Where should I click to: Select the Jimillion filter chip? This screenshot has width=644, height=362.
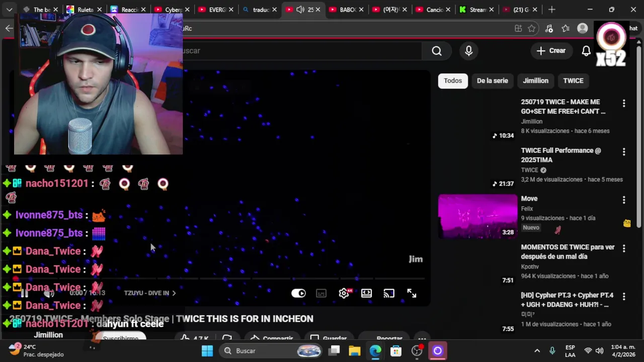click(535, 80)
